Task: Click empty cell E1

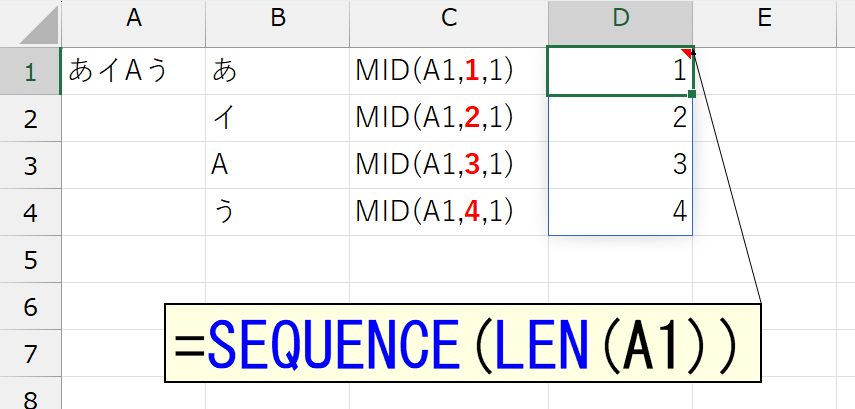Action: [x=764, y=71]
